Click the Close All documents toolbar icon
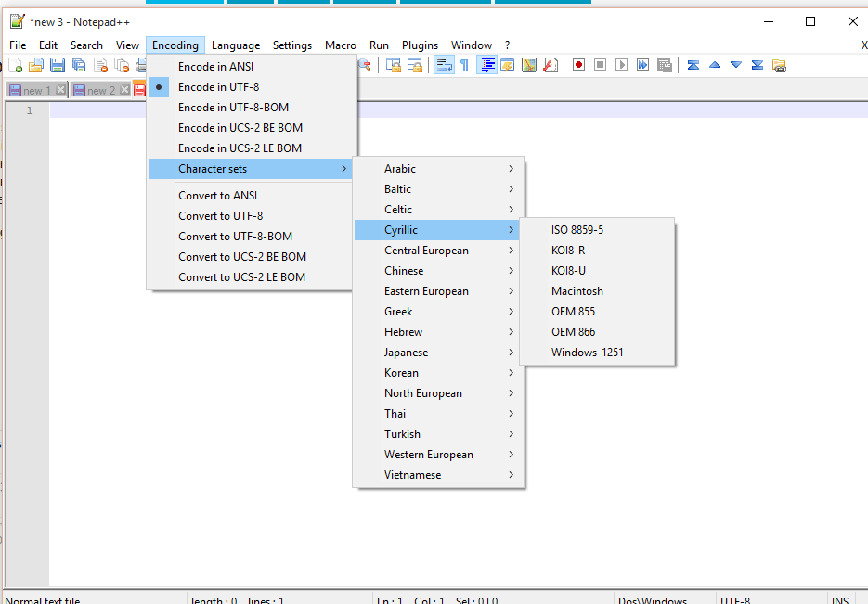The image size is (868, 604). point(122,65)
